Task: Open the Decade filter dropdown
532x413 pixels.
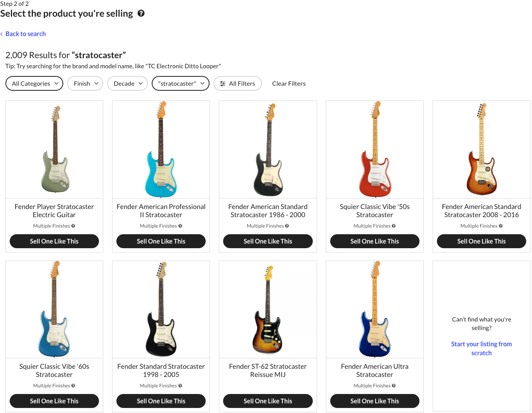Action: [128, 83]
